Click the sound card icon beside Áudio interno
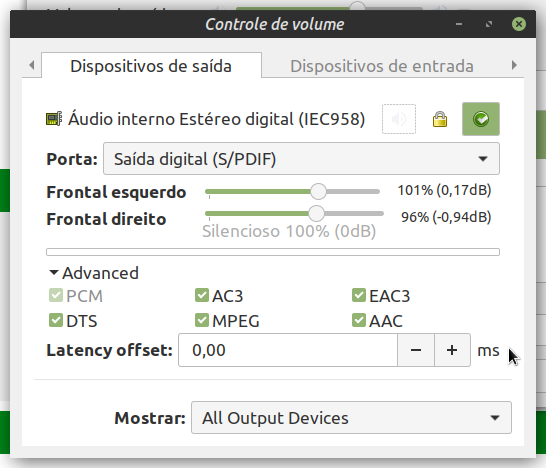546x468 pixels. [54, 119]
